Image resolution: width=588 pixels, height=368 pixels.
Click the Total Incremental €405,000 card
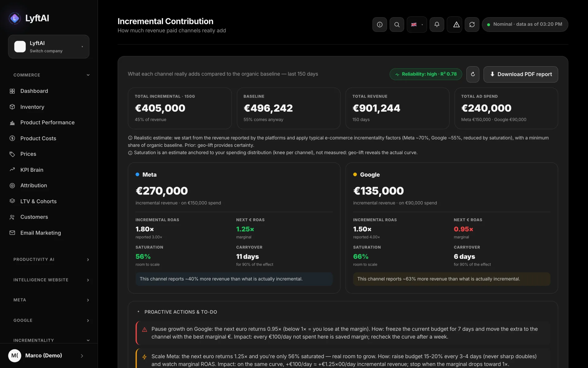tap(180, 108)
